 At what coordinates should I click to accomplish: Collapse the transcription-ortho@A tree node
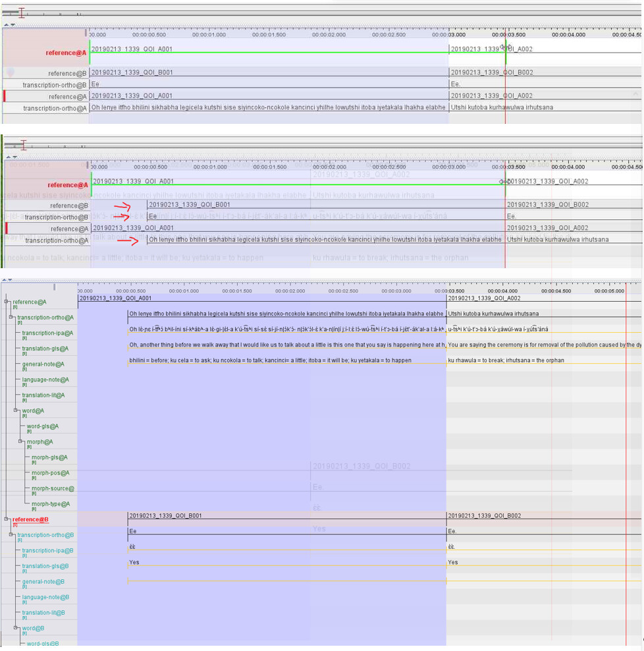click(12, 318)
